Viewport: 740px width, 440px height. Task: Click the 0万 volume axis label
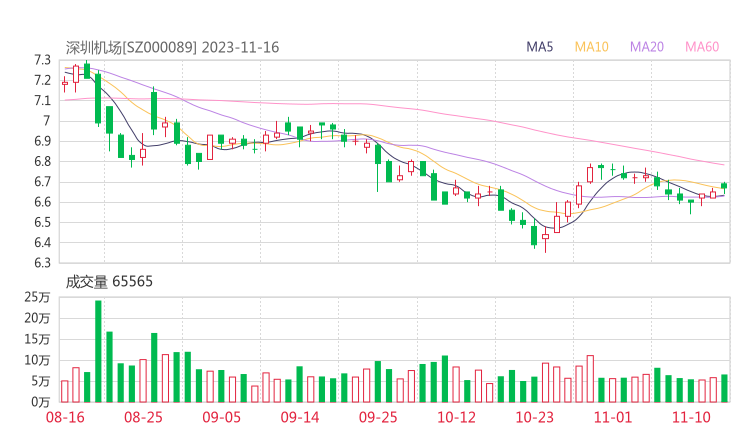tap(41, 402)
